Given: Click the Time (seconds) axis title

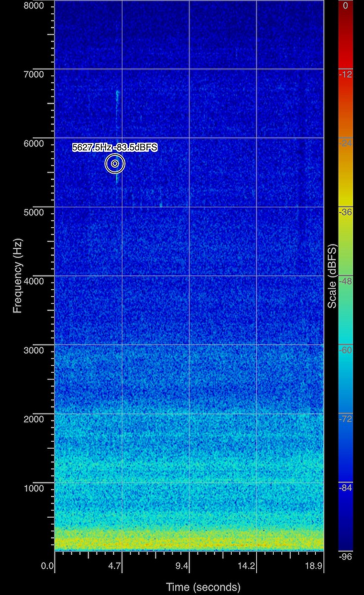Looking at the screenshot, I should 203,587.
